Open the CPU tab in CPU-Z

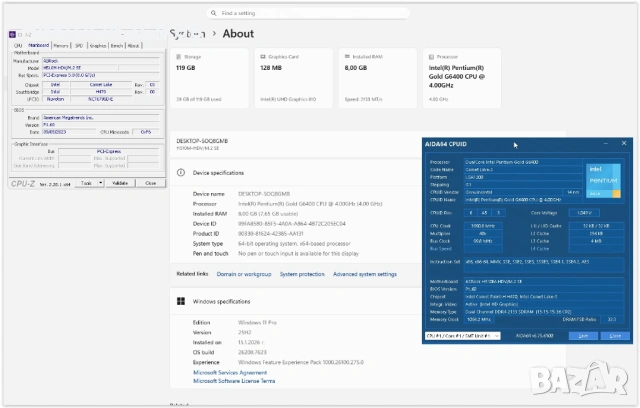coord(18,46)
